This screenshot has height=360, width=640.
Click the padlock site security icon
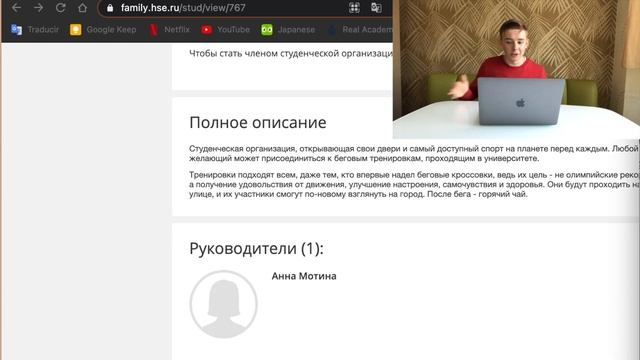pyautogui.click(x=110, y=8)
